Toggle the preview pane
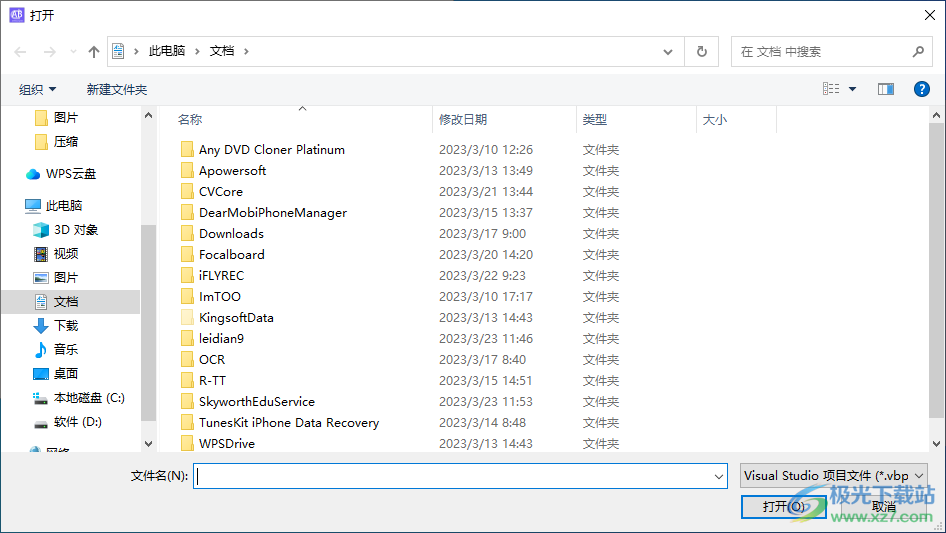The height and width of the screenshot is (533, 946). (886, 89)
